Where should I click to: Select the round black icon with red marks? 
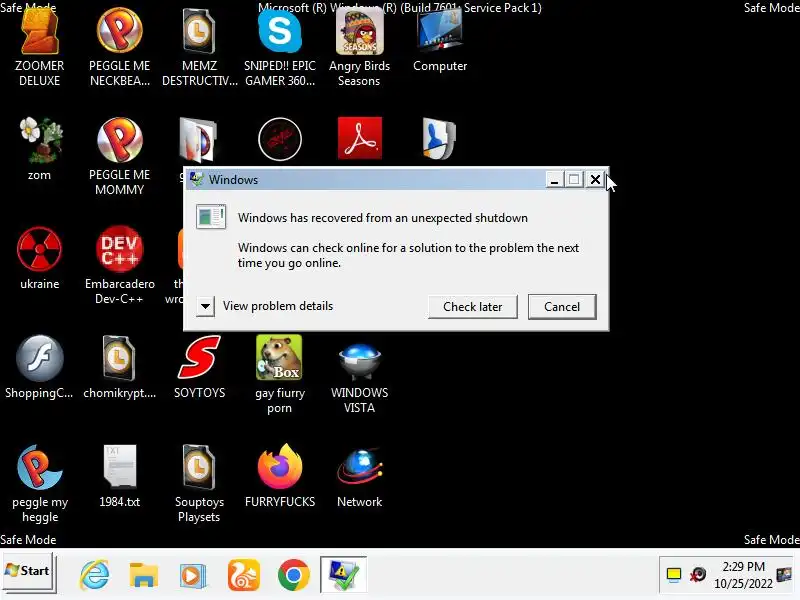(280, 139)
